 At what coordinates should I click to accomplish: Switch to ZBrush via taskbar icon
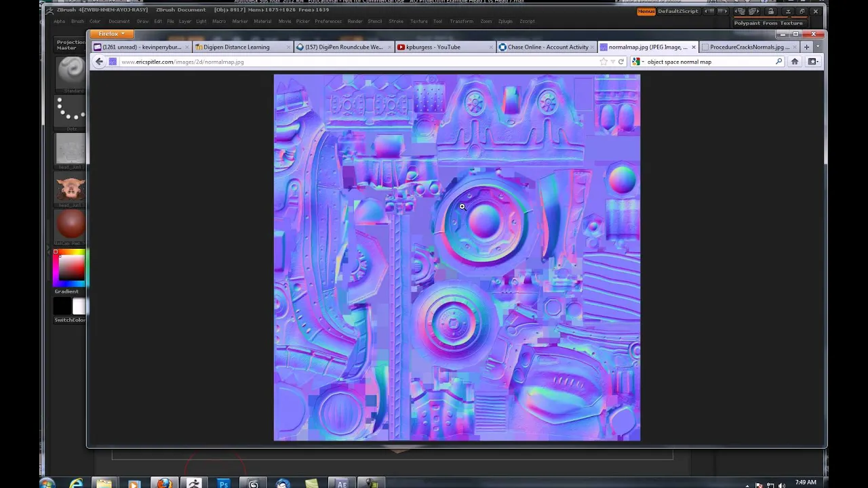pos(193,483)
